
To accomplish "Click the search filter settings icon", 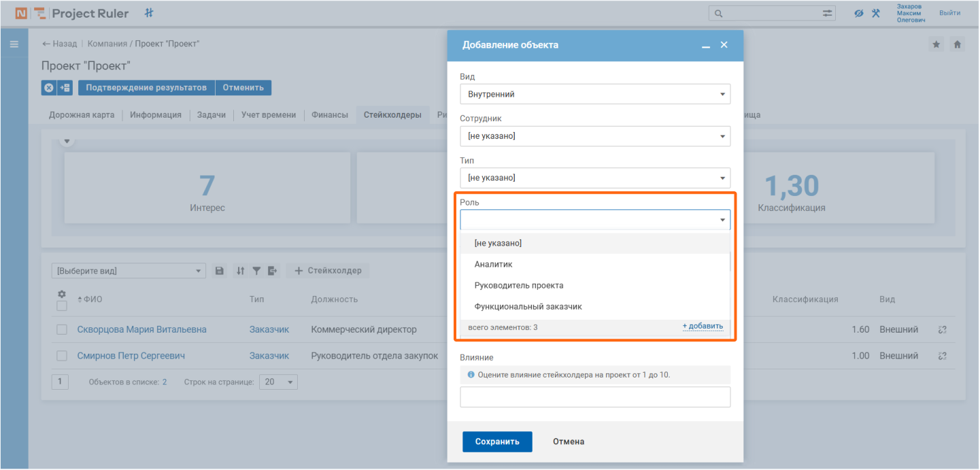I will pos(828,13).
